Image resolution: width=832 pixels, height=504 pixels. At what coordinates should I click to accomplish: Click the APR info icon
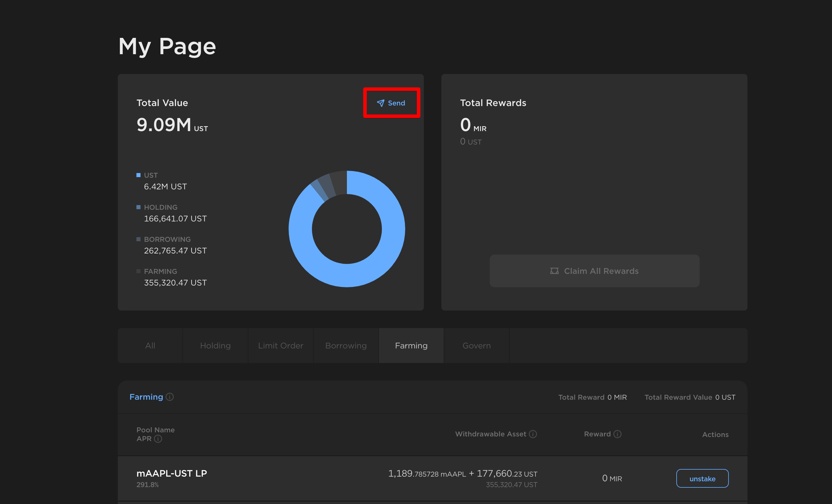pos(158,439)
